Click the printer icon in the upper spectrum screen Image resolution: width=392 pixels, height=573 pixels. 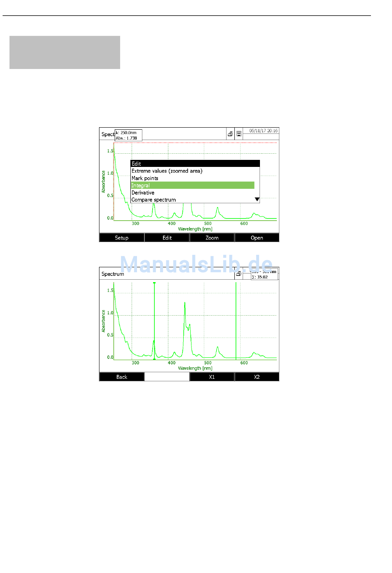point(230,134)
